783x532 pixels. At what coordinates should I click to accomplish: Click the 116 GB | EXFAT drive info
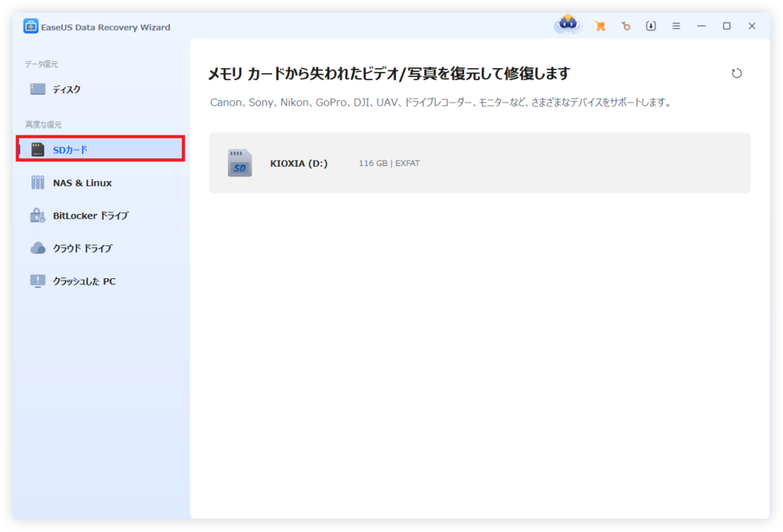(389, 164)
